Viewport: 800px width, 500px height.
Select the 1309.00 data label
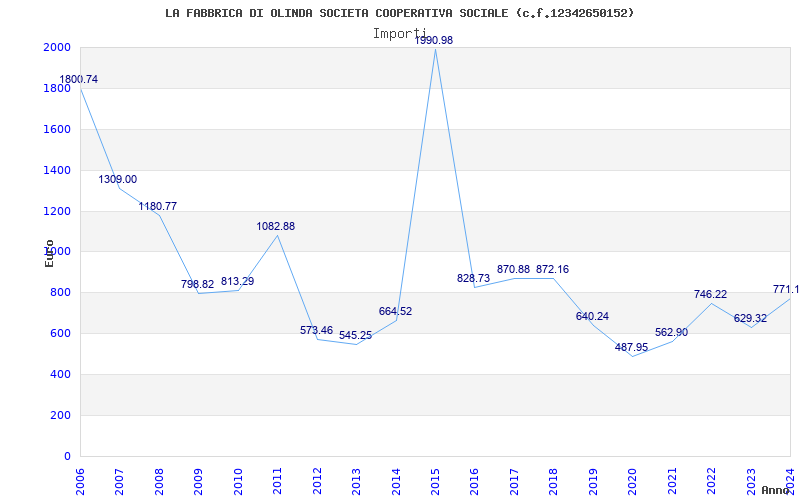(118, 180)
